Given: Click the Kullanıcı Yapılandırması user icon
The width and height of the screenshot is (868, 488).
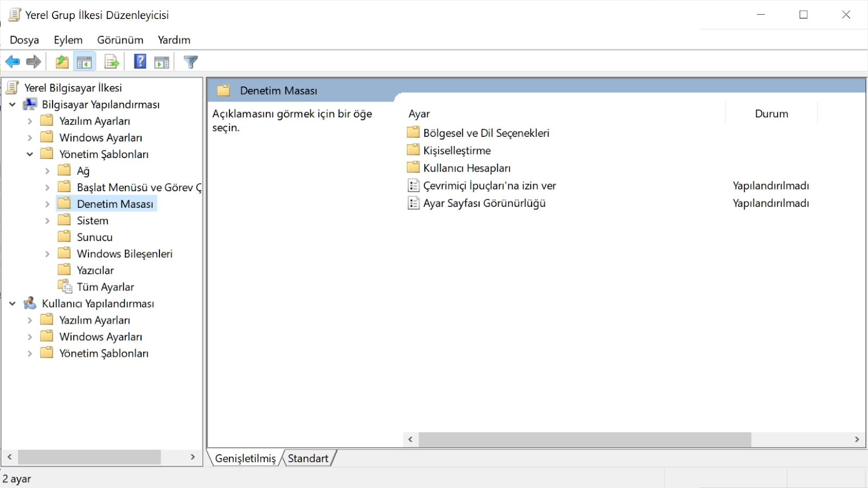Looking at the screenshot, I should click(30, 303).
